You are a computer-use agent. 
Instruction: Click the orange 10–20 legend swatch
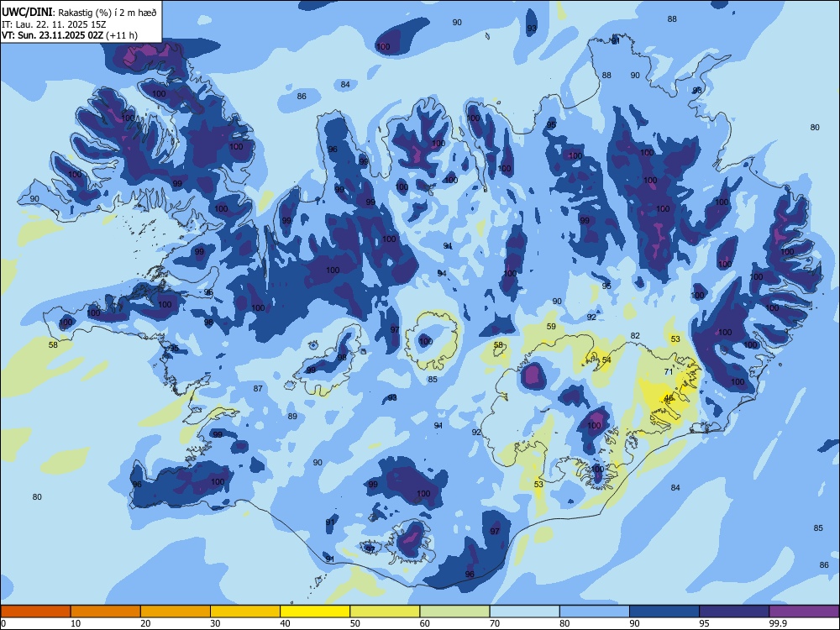[x=106, y=612]
